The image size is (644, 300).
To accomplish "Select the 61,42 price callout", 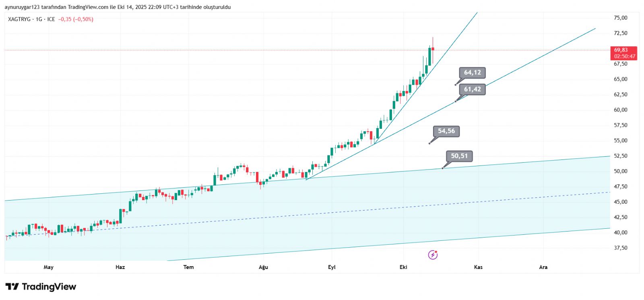I will coord(472,89).
